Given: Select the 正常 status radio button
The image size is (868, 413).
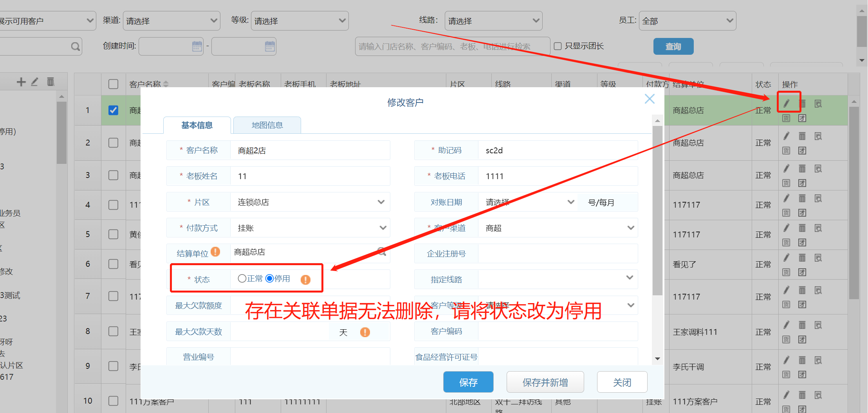Looking at the screenshot, I should 242,278.
